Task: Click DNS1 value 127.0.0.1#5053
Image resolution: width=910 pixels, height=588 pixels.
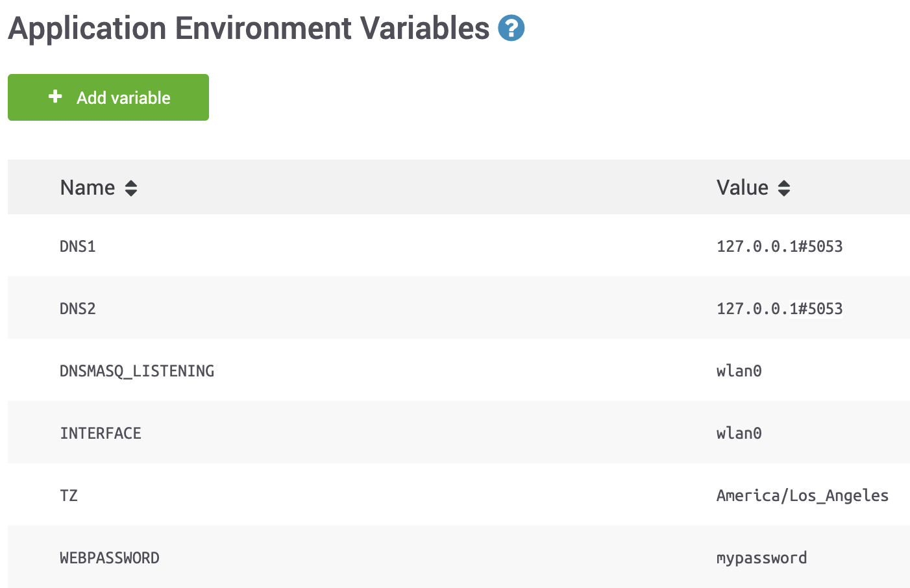Action: tap(779, 247)
